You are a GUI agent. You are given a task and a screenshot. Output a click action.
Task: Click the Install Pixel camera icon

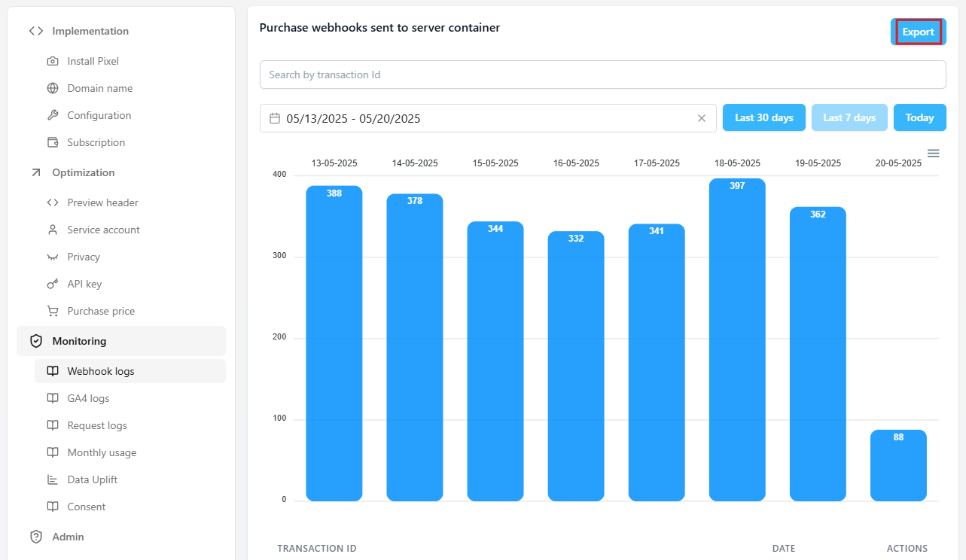coord(53,61)
